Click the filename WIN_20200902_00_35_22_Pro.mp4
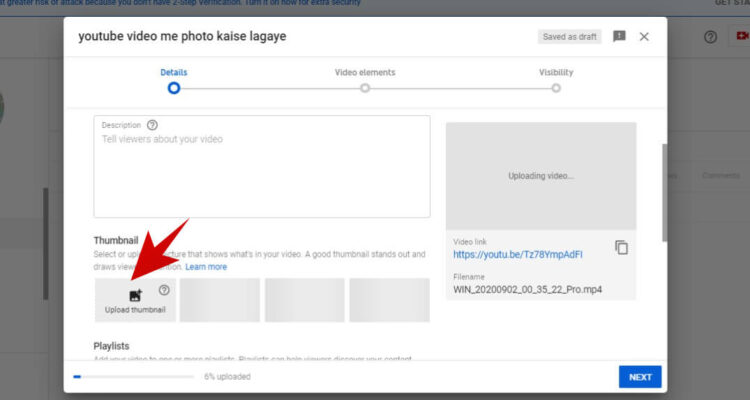Viewport: 750px width, 400px height. (528, 289)
